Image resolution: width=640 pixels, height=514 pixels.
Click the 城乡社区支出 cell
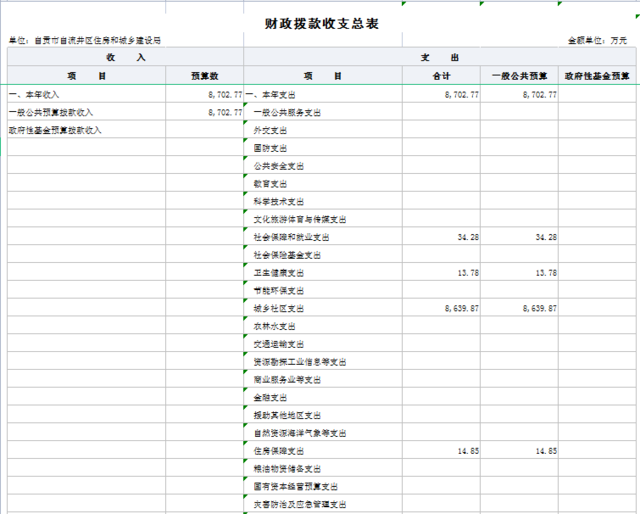click(279, 309)
